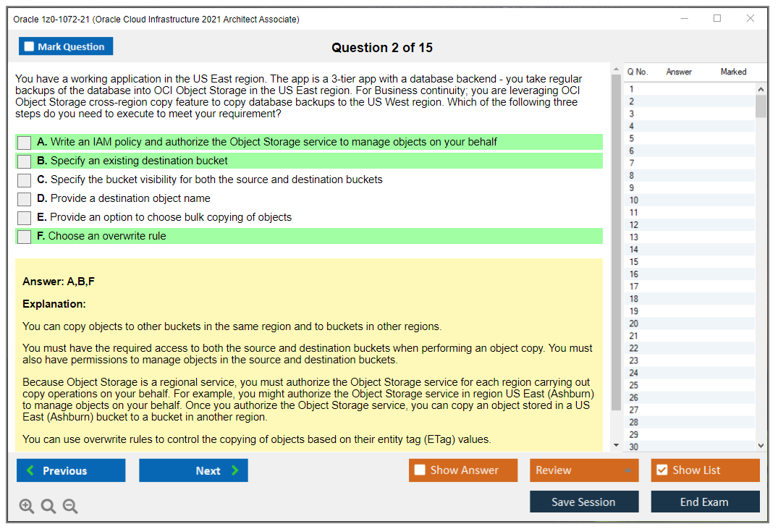778x532 pixels.
Task: Click the End Exam button
Action: (x=704, y=502)
